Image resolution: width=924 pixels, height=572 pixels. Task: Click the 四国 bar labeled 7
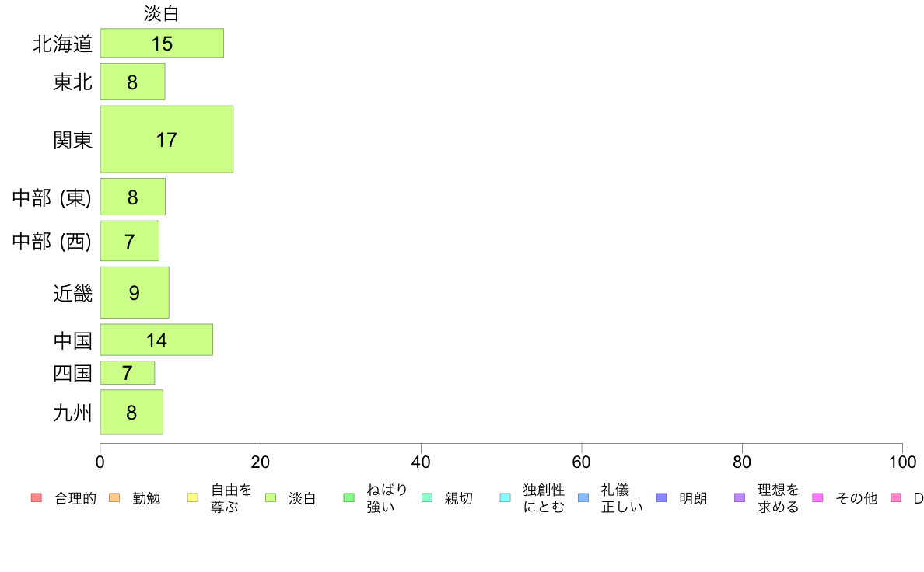128,373
